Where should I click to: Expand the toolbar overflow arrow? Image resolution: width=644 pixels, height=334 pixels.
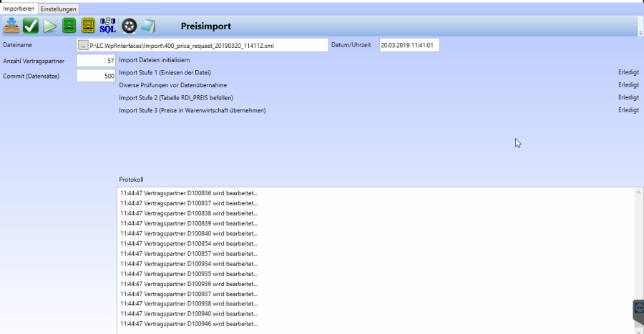640,33
